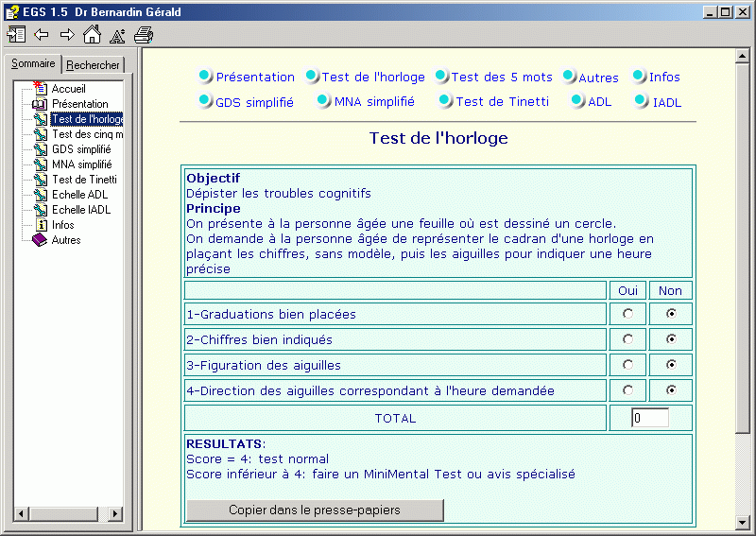This screenshot has height=536, width=756.
Task: Click the tree horizontal scrollbar left arrow
Action: tap(21, 514)
